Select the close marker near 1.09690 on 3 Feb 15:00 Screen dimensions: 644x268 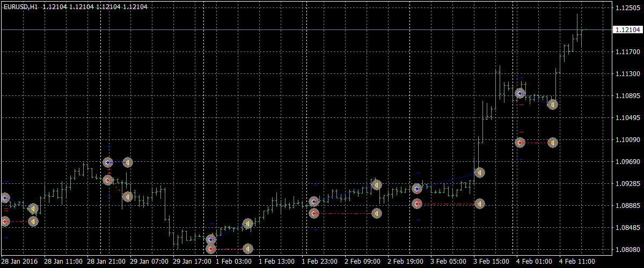(x=479, y=173)
